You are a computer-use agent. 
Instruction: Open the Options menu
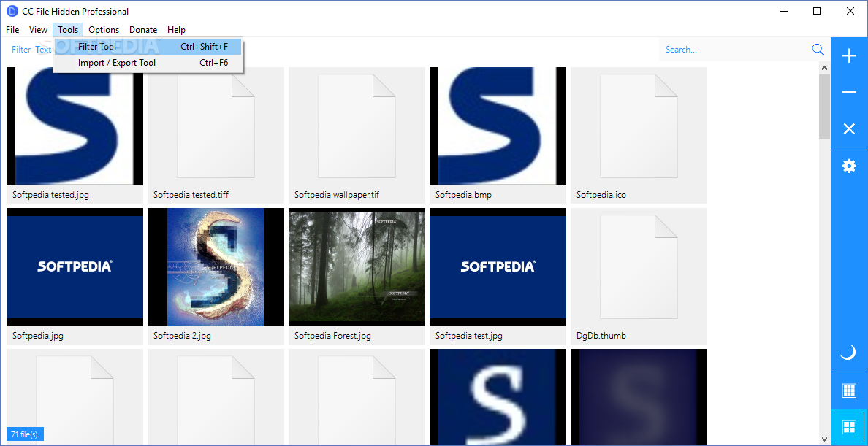(104, 30)
